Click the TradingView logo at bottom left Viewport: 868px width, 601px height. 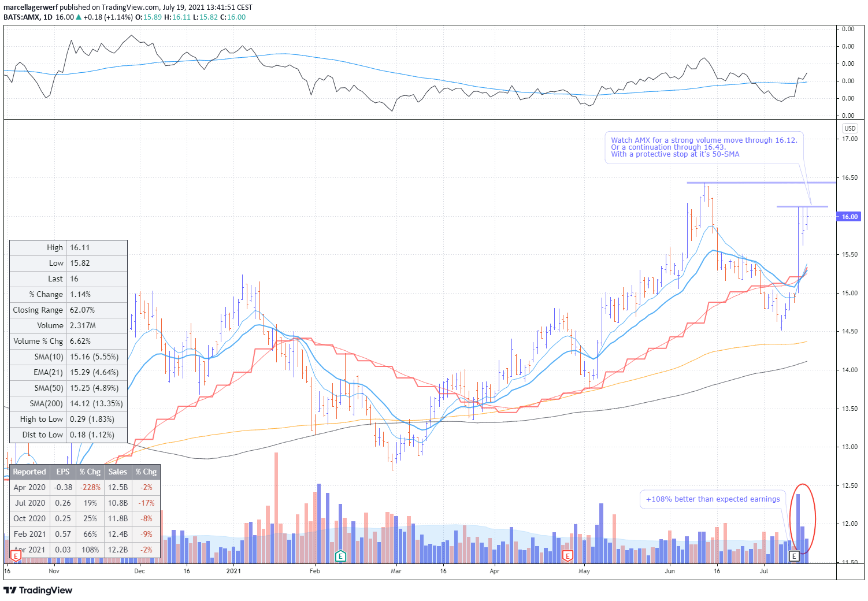coord(38,590)
